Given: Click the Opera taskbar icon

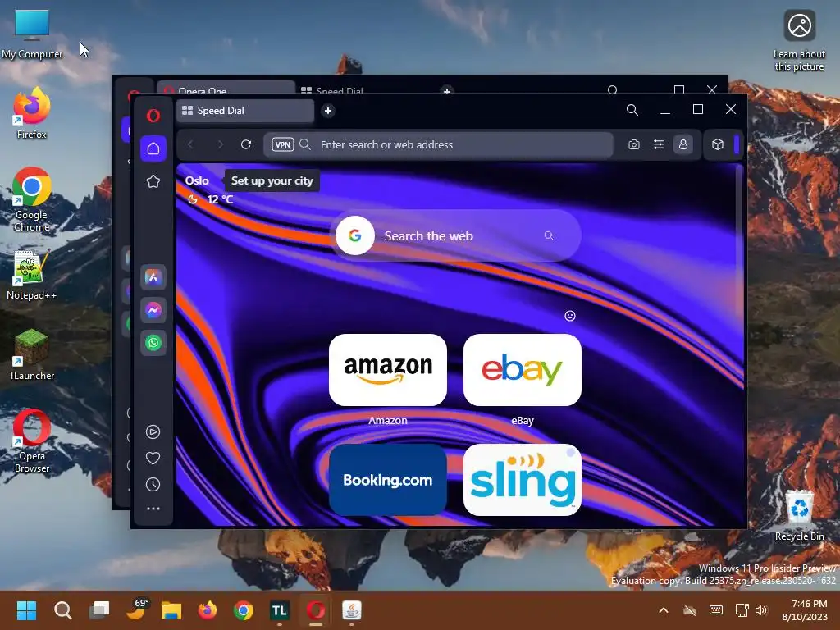Looking at the screenshot, I should coord(316,610).
